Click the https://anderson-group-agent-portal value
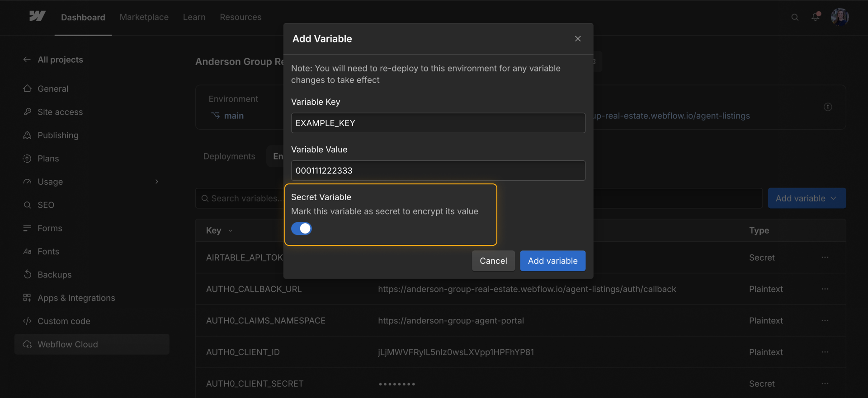Image resolution: width=868 pixels, height=398 pixels. coord(451,320)
